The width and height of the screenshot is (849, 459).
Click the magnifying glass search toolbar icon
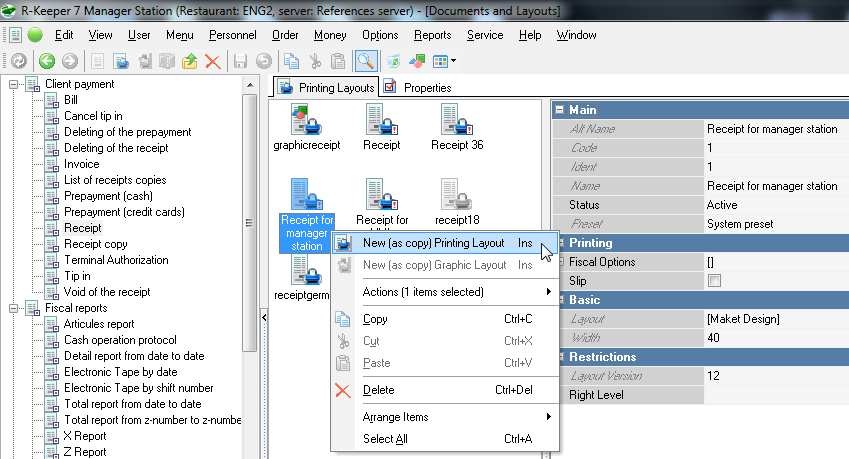[365, 61]
